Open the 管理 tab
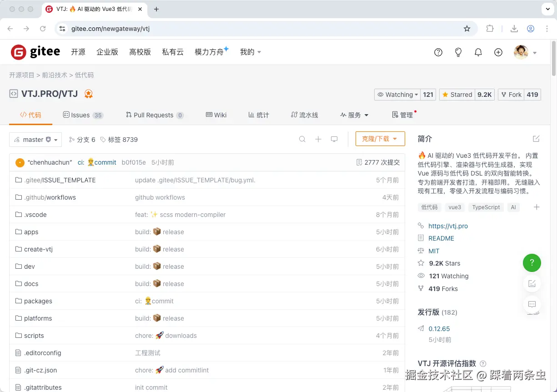The height and width of the screenshot is (392, 557). point(403,115)
